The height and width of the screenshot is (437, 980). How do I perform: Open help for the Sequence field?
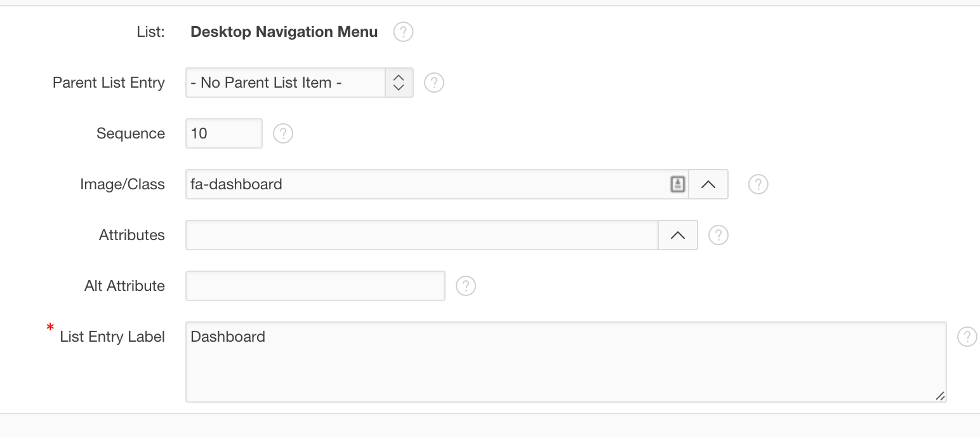pos(283,133)
